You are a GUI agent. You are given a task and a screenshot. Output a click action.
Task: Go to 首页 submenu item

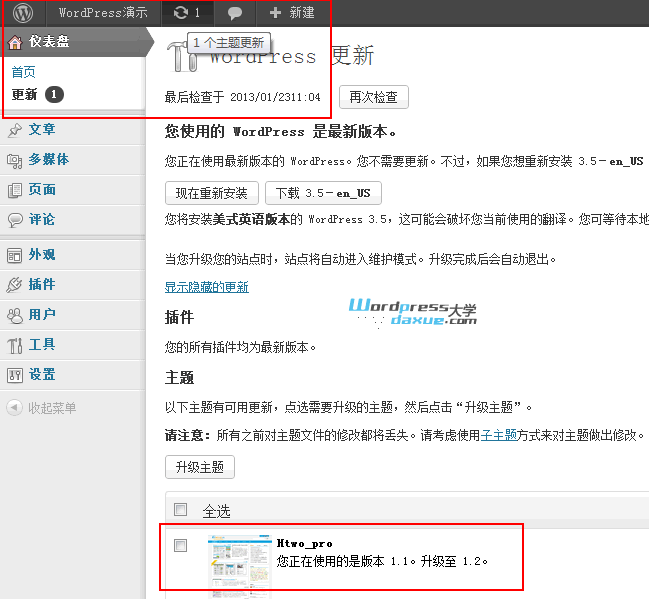pyautogui.click(x=24, y=72)
